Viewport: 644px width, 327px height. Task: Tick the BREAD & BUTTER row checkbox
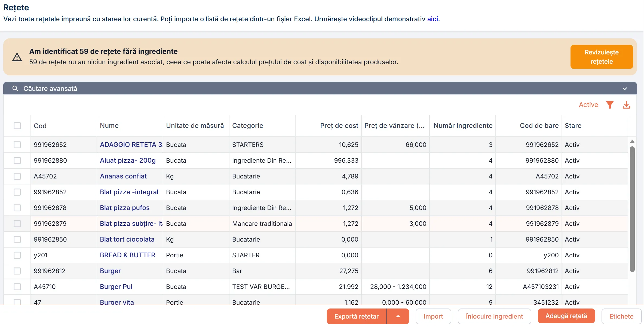pos(17,255)
